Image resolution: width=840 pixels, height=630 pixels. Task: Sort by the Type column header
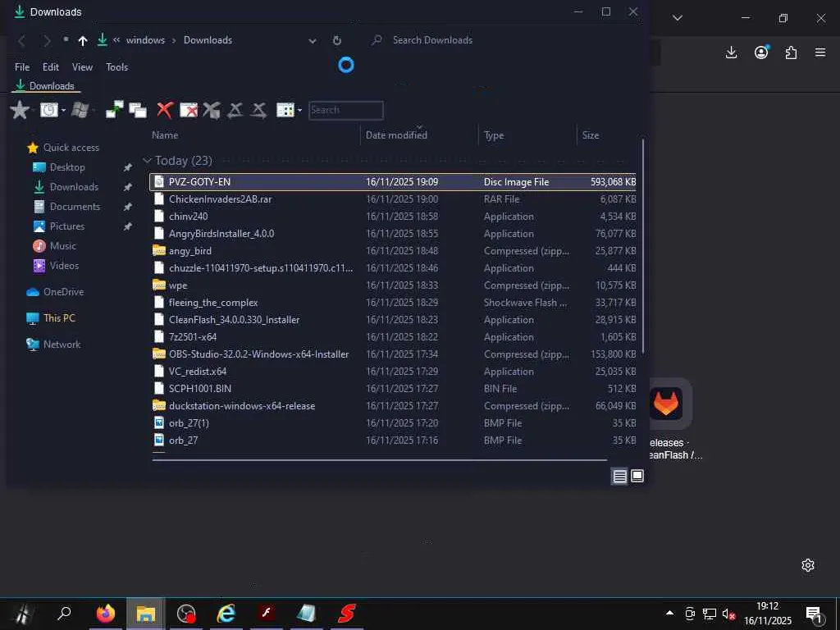tap(493, 135)
